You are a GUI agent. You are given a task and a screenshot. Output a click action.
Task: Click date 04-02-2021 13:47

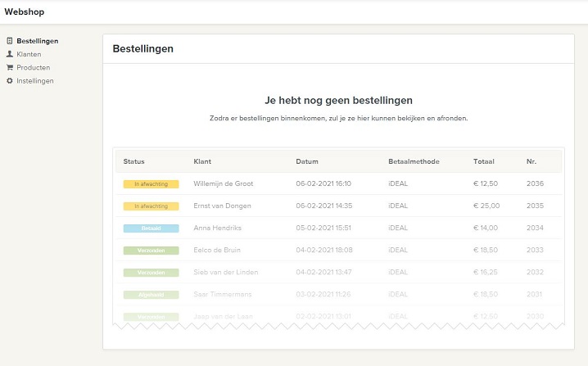pyautogui.click(x=323, y=272)
